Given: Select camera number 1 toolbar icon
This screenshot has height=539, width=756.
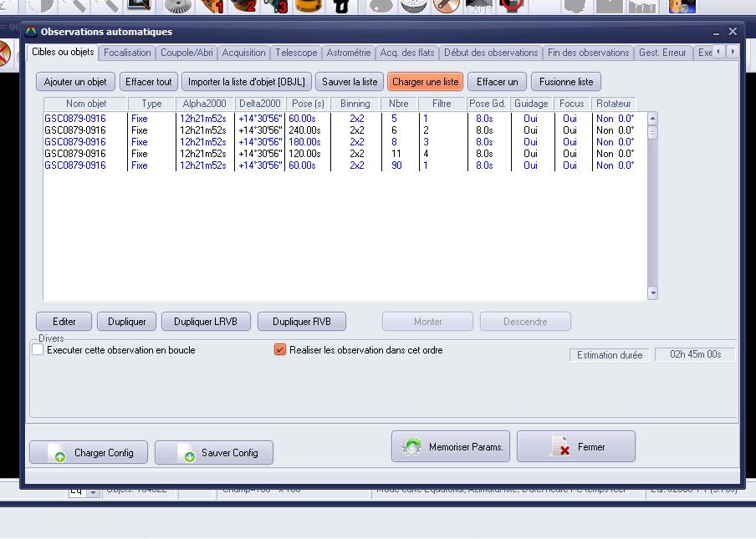Looking at the screenshot, I should (x=212, y=7).
